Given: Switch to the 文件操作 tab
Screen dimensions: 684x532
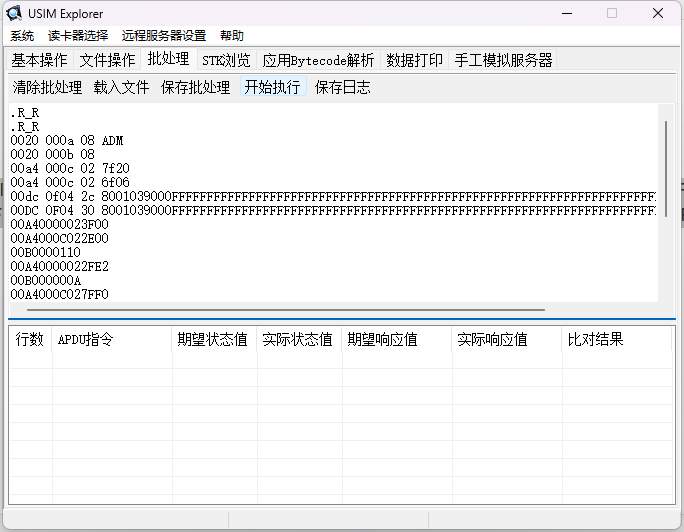Looking at the screenshot, I should 108,60.
